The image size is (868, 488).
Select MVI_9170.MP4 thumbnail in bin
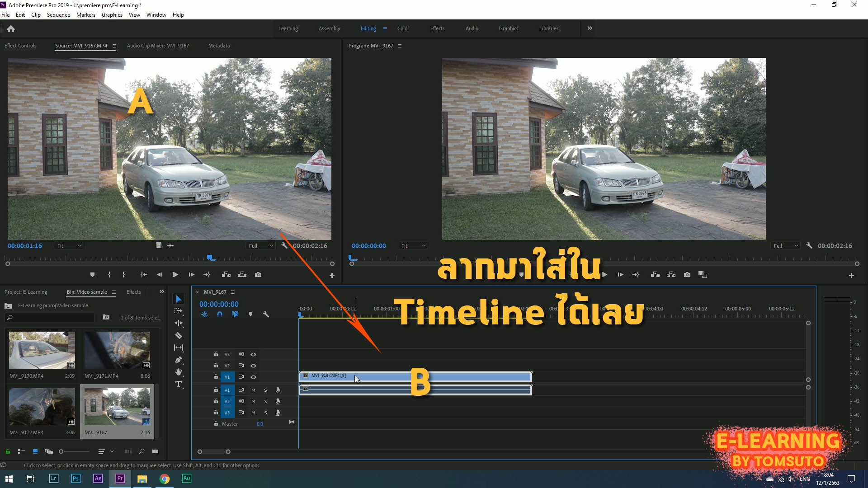click(x=42, y=350)
